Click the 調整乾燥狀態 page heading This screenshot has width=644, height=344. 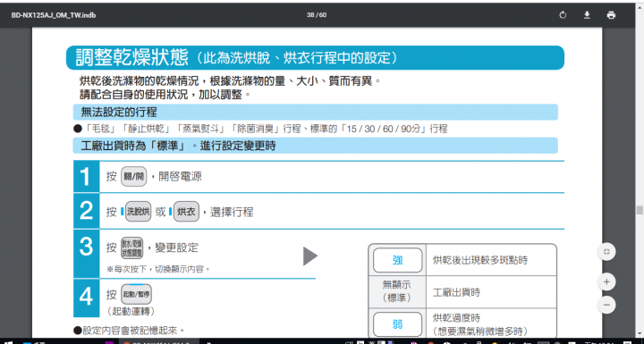pos(131,57)
